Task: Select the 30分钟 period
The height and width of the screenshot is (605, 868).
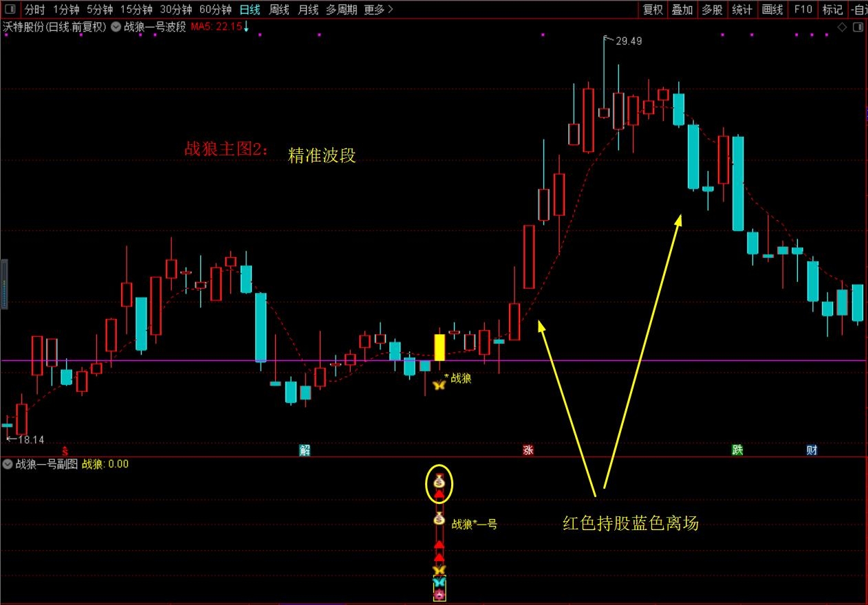Action: pyautogui.click(x=176, y=10)
